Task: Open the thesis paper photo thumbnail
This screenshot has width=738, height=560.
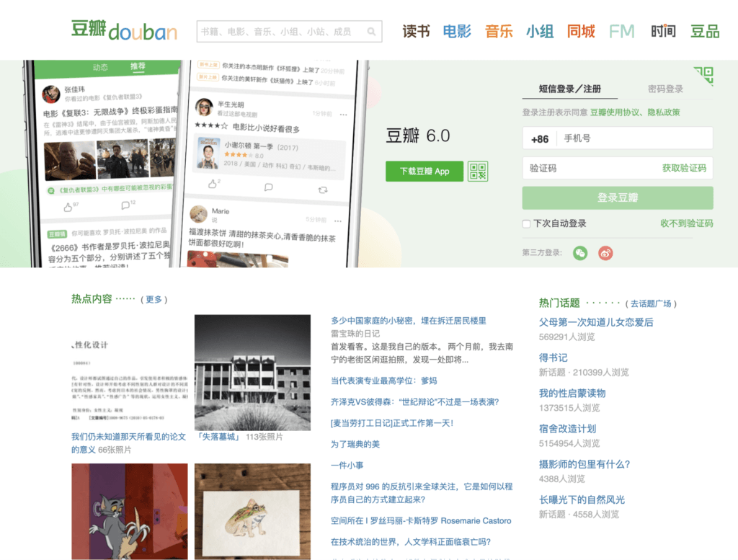Action: pyautogui.click(x=130, y=373)
